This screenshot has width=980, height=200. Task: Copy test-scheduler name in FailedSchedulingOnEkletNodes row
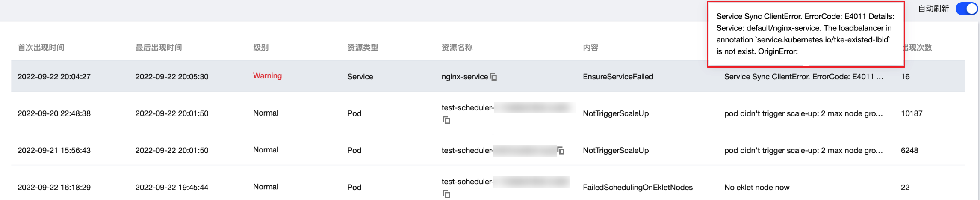point(446,194)
